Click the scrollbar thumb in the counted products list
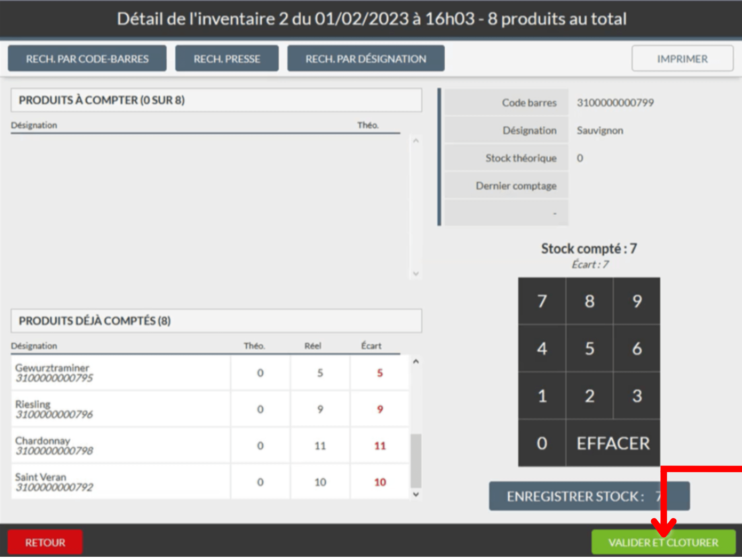The height and width of the screenshot is (560, 742). [416, 461]
